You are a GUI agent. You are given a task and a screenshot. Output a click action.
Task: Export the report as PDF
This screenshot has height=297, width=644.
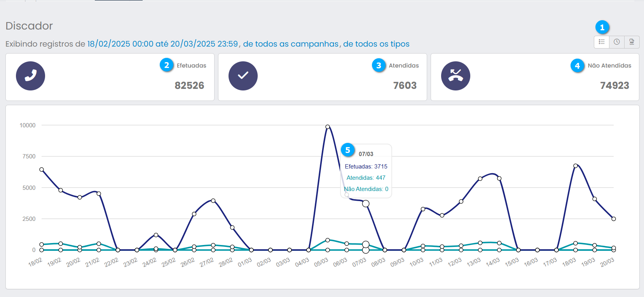(x=632, y=42)
